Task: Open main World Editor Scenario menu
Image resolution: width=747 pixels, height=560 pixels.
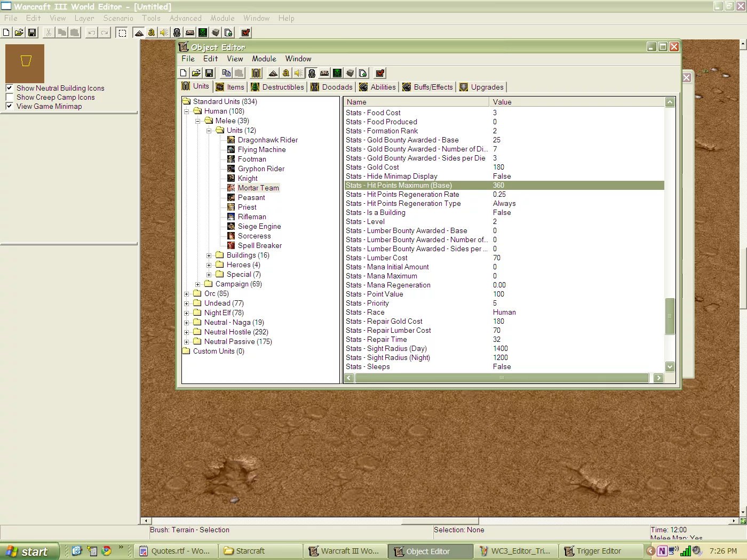Action: click(x=118, y=18)
